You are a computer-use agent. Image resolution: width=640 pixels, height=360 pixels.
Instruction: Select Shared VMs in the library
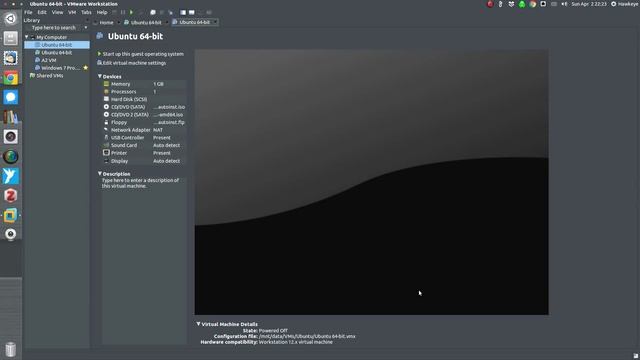pyautogui.click(x=50, y=76)
